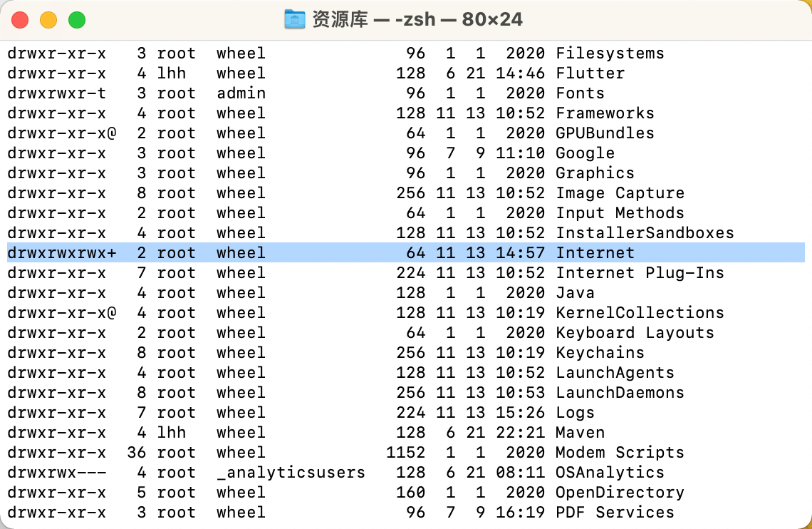Screen dimensions: 812x529
Task: Click the 'Flutter' directory name
Action: pyautogui.click(x=590, y=73)
